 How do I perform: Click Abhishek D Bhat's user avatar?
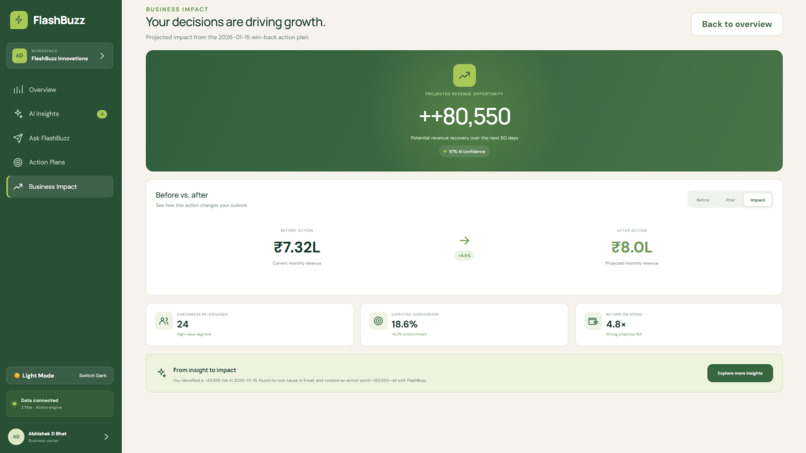pos(16,437)
